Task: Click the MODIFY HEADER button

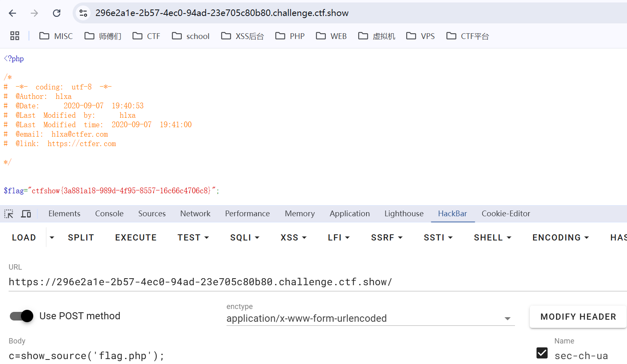Action: pos(578,317)
